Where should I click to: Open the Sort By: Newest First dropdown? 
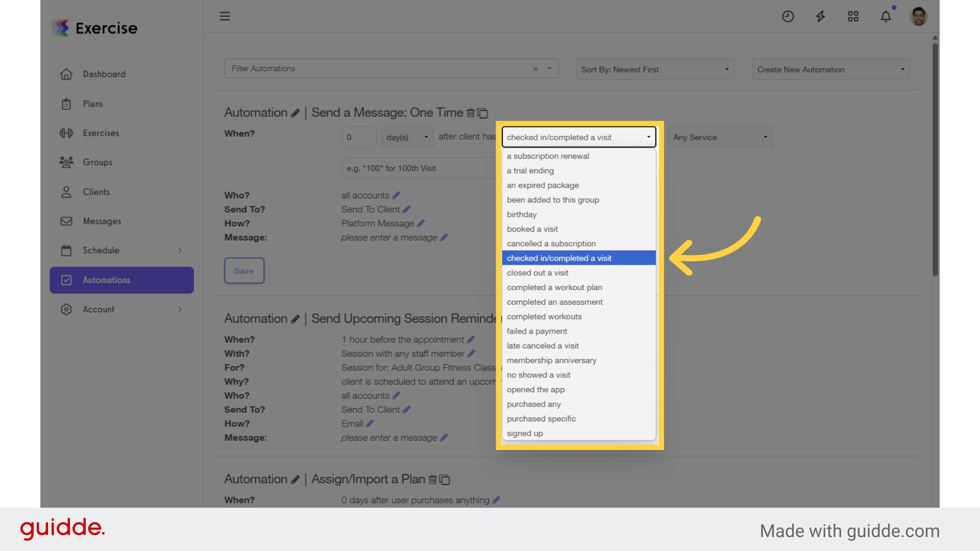[x=655, y=69]
